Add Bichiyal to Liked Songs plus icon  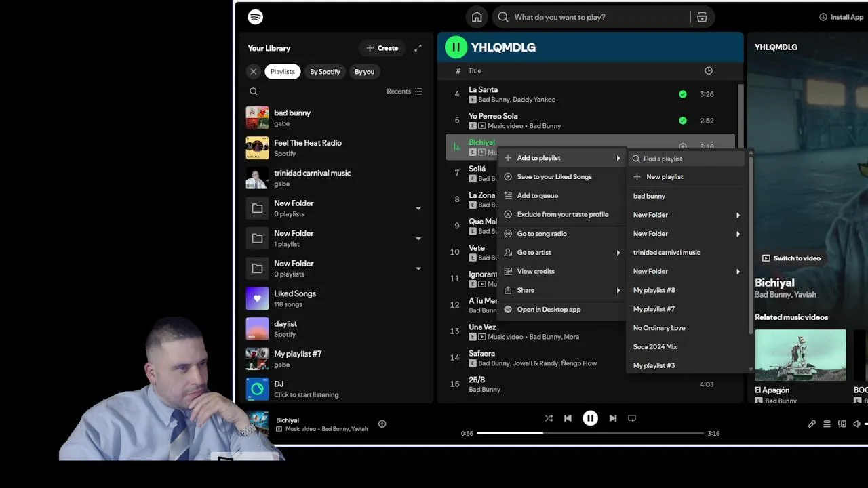(x=683, y=146)
